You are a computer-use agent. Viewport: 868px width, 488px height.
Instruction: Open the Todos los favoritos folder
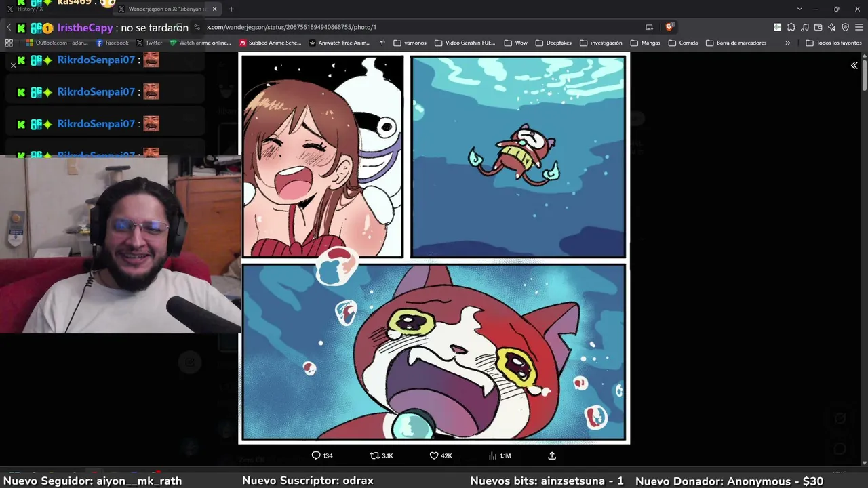click(x=833, y=43)
